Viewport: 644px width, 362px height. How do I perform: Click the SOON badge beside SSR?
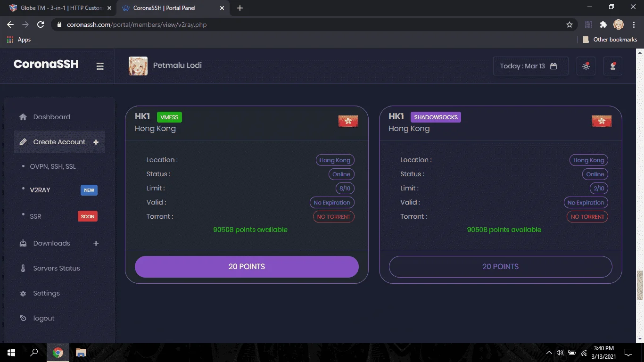[x=88, y=216]
